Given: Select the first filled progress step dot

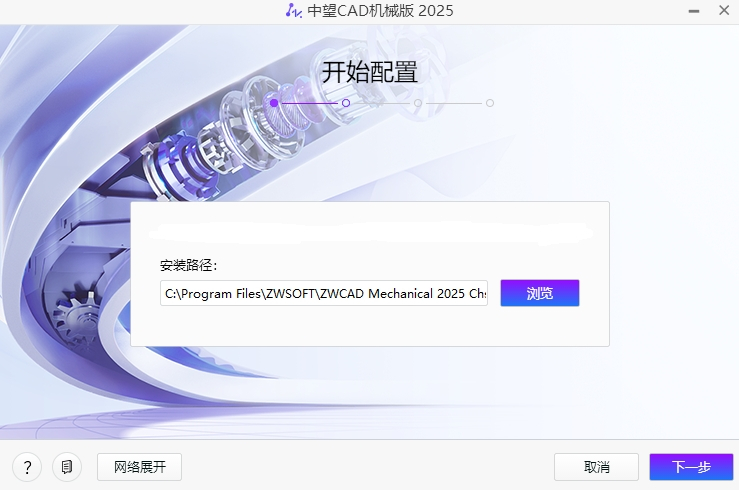Looking at the screenshot, I should (x=274, y=102).
